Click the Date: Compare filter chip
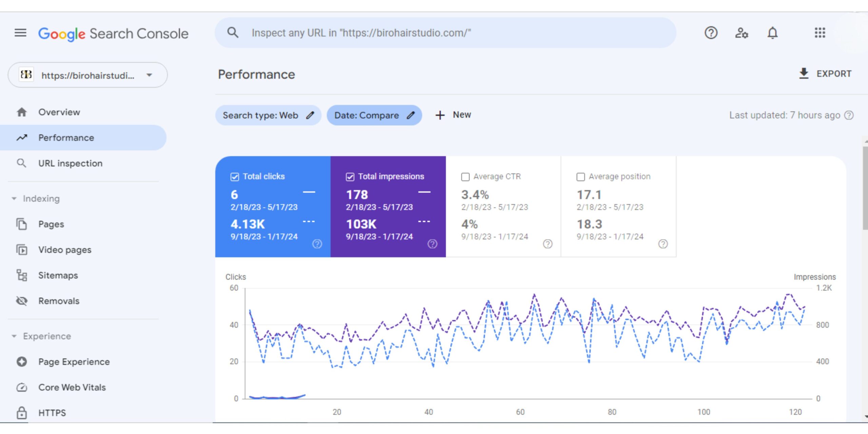This screenshot has width=868, height=434. pos(374,115)
